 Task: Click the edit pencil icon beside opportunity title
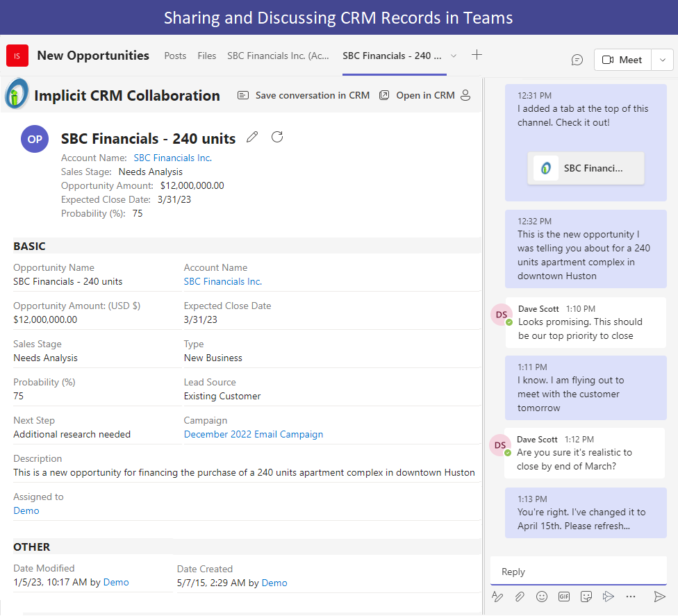click(252, 138)
